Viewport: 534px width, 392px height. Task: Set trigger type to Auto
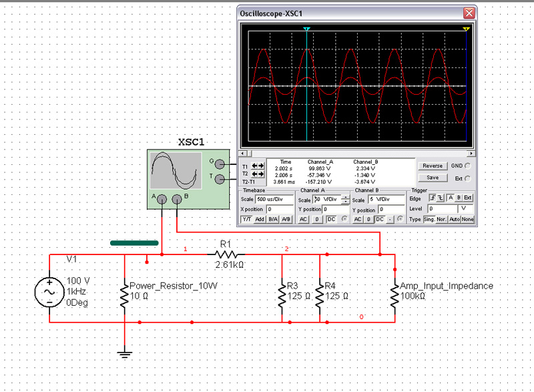pyautogui.click(x=455, y=219)
